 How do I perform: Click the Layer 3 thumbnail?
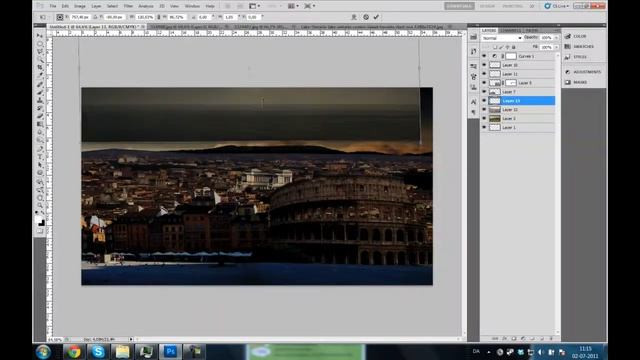pyautogui.click(x=495, y=118)
